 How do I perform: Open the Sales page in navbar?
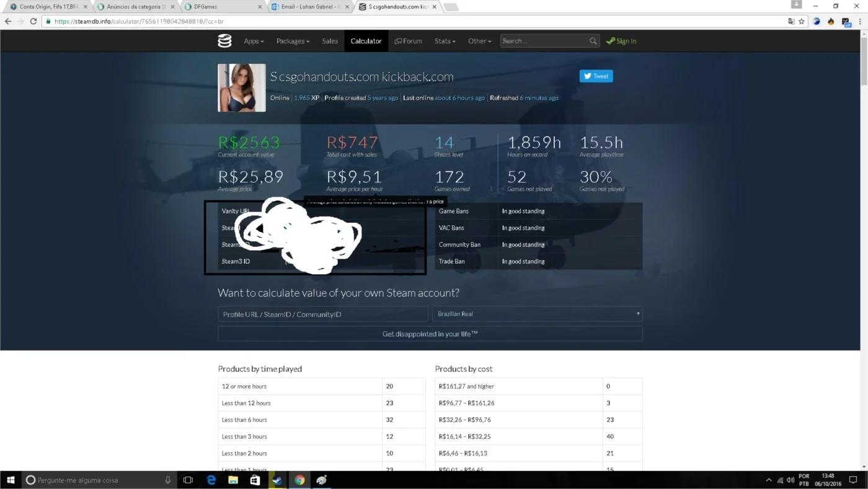coord(330,41)
